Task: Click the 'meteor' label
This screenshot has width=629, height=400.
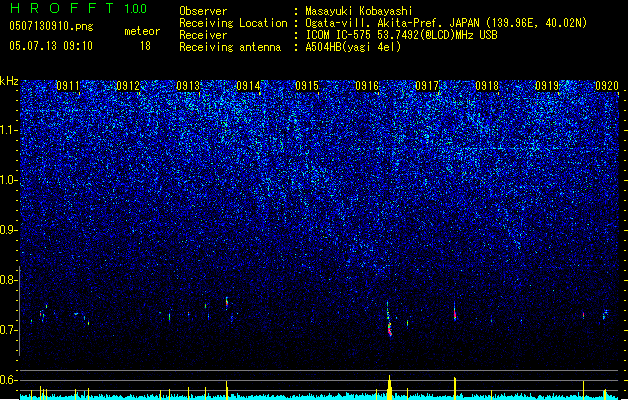Action: [142, 31]
